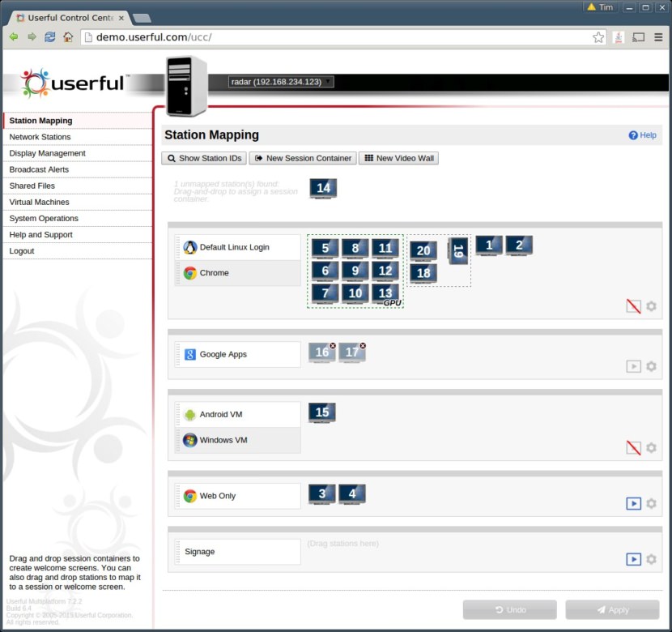Viewport: 672px width, 632px height.
Task: Open settings gear for Web Only container
Action: pyautogui.click(x=651, y=503)
